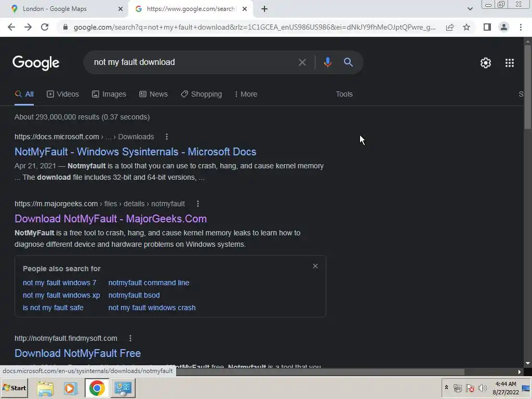Open the Chrome side panel icon
Image resolution: width=532 pixels, height=399 pixels.
[x=487, y=27]
